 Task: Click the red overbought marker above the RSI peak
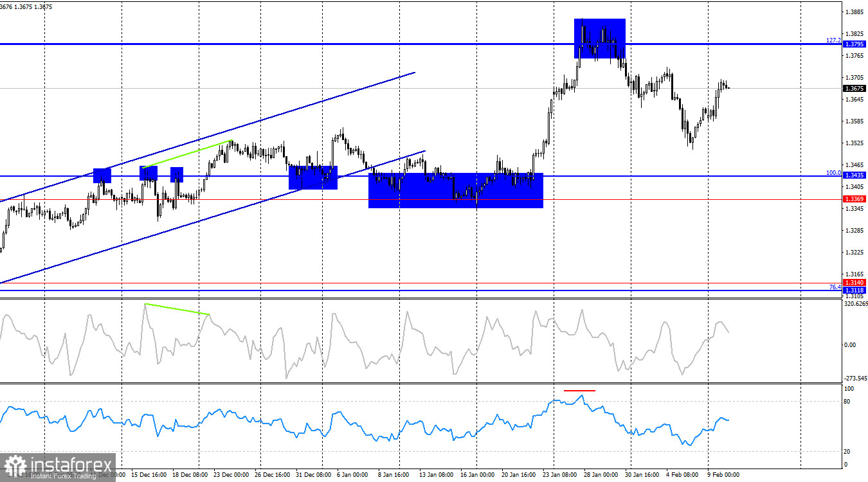pyautogui.click(x=579, y=389)
